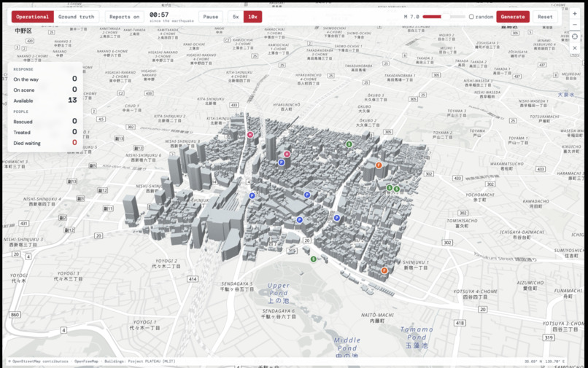The width and height of the screenshot is (588, 368).
Task: Click the Middle Pond map label
Action: coord(347,348)
